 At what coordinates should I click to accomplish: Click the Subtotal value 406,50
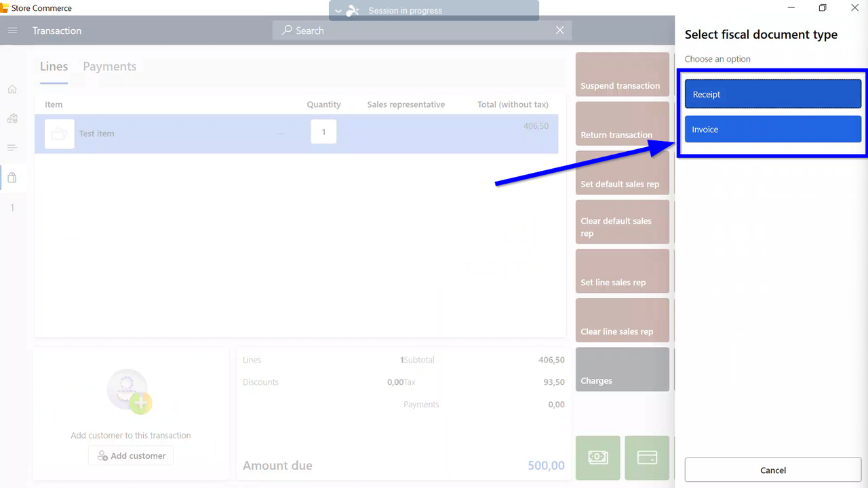(x=551, y=360)
